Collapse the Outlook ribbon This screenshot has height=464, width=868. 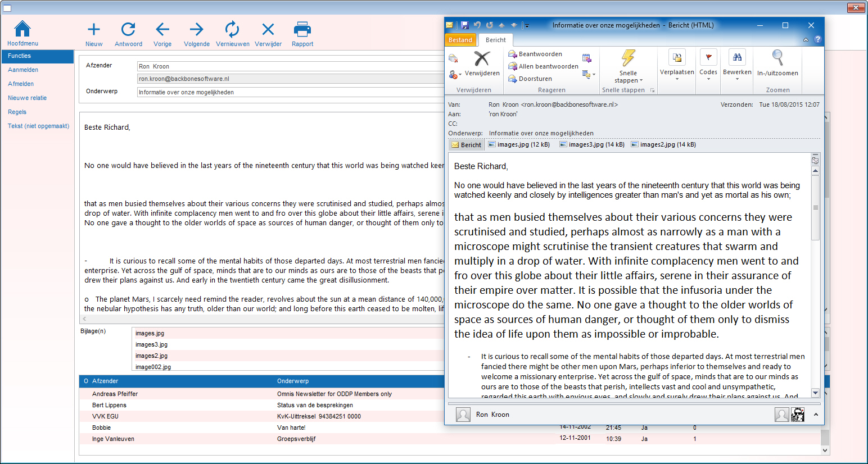tap(806, 40)
